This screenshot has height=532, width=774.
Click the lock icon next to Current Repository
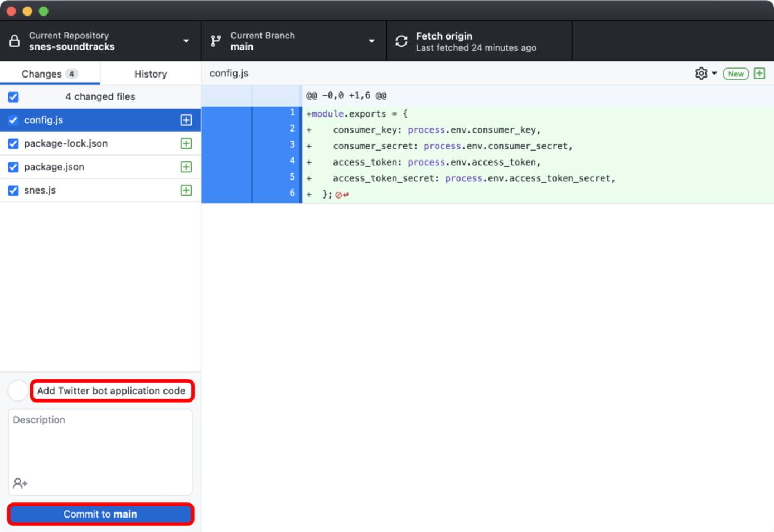(13, 41)
